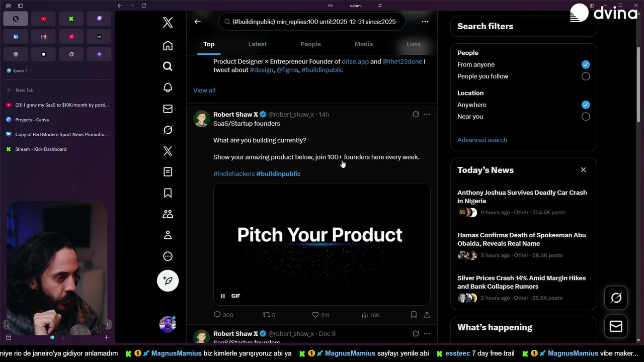The height and width of the screenshot is (362, 644).
Task: View analytics showing 16K views
Action: point(371,315)
